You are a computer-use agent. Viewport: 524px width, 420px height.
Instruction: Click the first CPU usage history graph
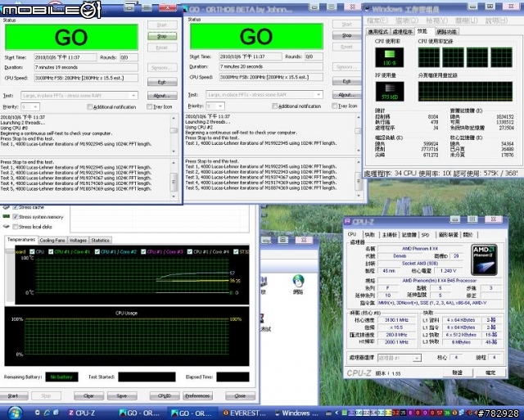pyautogui.click(x=429, y=57)
